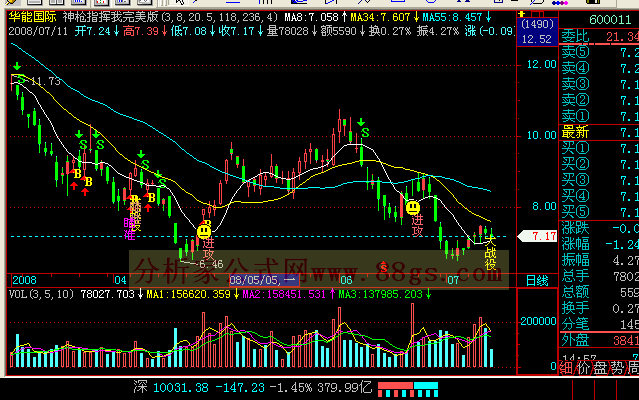Click the high price 高7.39
Image resolution: width=639 pixels, height=400 pixels.
(x=141, y=31)
